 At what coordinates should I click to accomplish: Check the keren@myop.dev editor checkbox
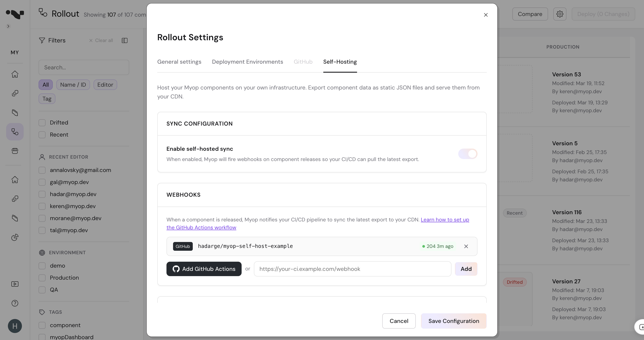point(42,206)
